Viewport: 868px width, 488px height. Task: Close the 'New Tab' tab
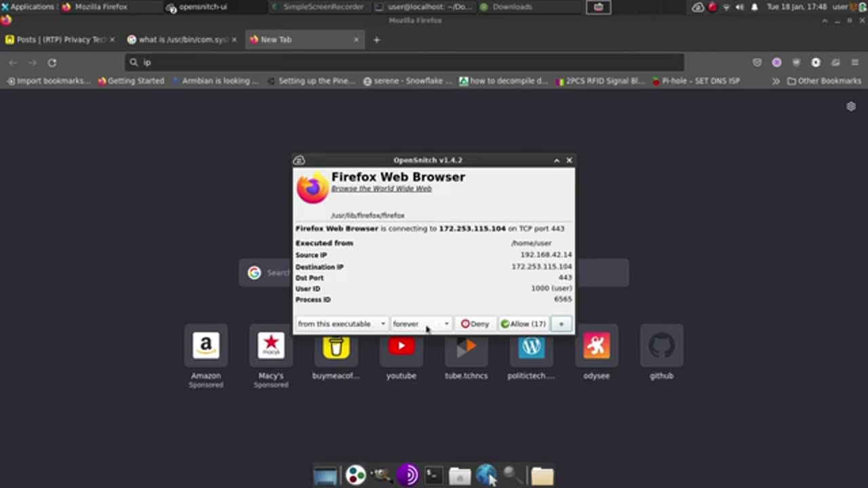[x=356, y=39]
